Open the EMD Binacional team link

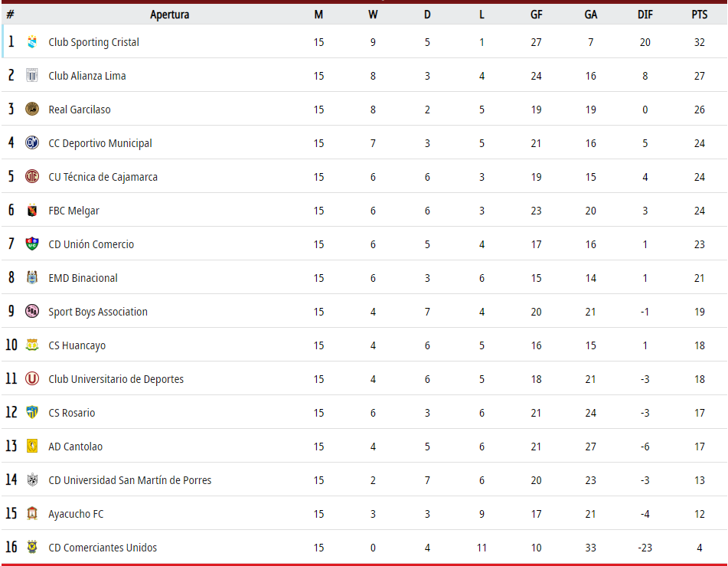(x=83, y=278)
